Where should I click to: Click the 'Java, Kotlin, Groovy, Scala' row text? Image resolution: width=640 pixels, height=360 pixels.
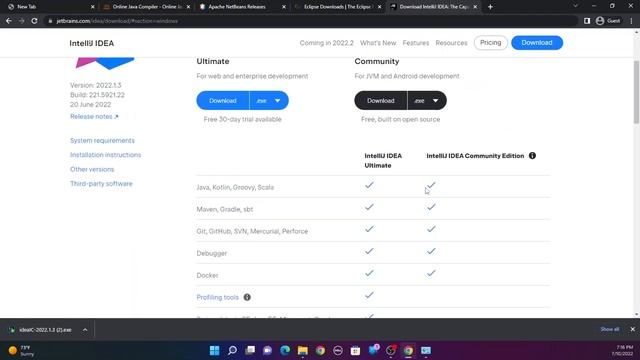[x=235, y=187]
